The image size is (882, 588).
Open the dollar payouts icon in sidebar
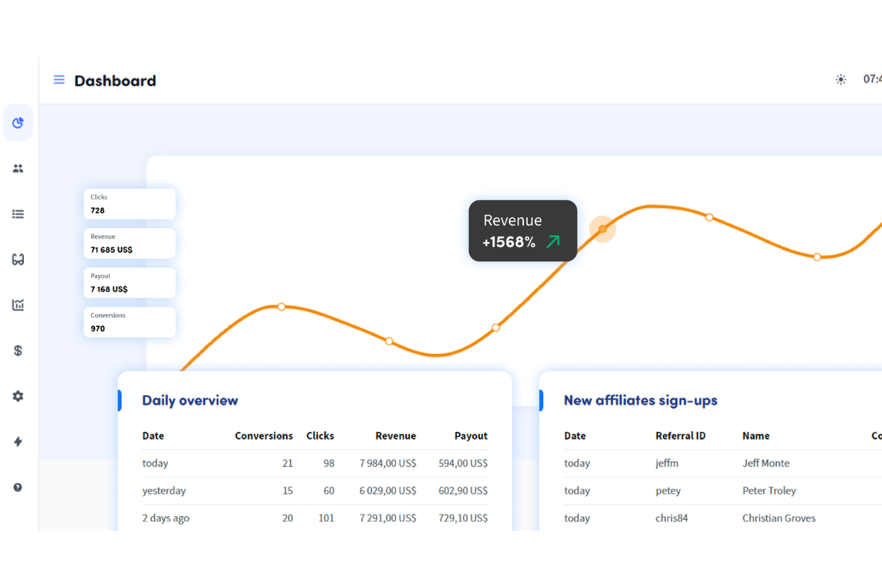[x=18, y=350]
